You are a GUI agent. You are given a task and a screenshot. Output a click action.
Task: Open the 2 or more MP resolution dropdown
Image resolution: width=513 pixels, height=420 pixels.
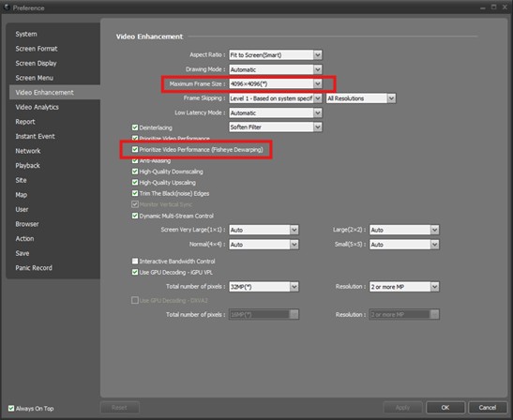[404, 287]
